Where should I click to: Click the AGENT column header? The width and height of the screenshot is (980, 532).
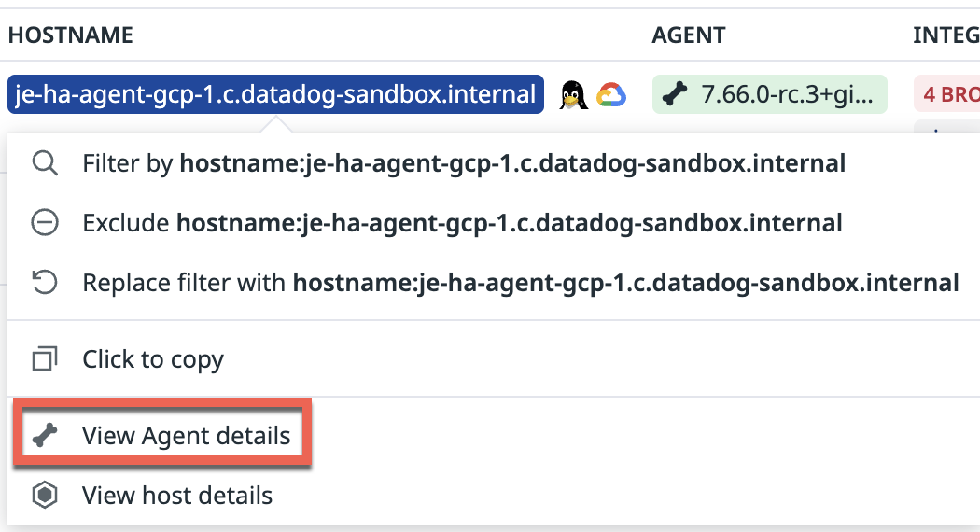click(x=688, y=35)
